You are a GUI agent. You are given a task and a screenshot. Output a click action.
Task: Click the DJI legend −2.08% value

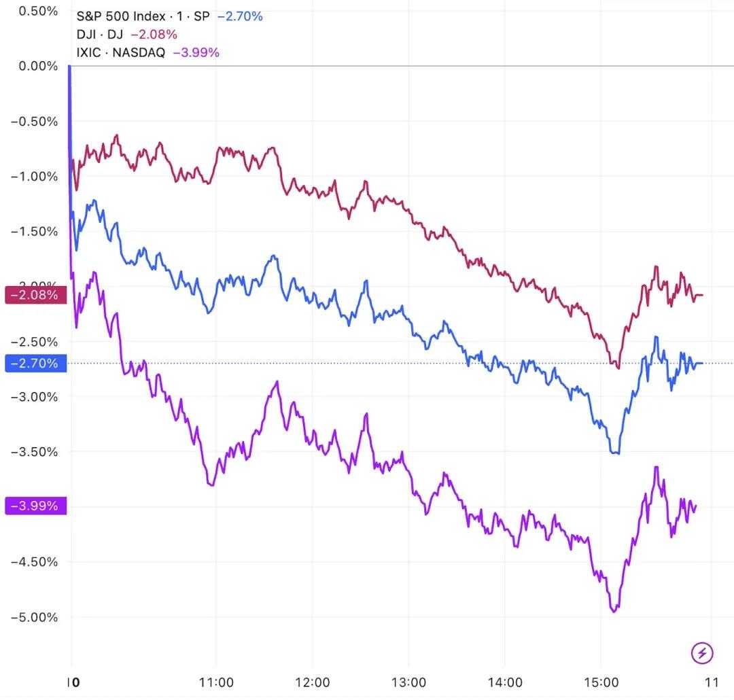pos(154,34)
